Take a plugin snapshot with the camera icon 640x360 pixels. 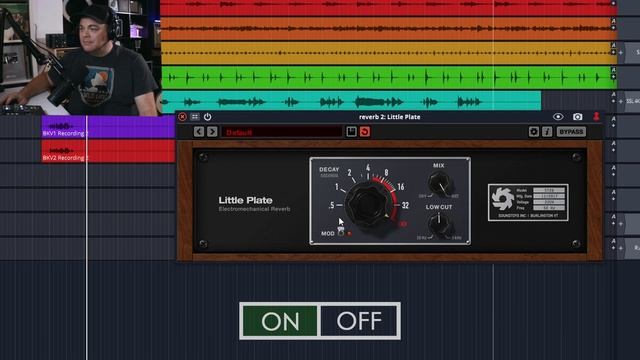click(x=578, y=117)
